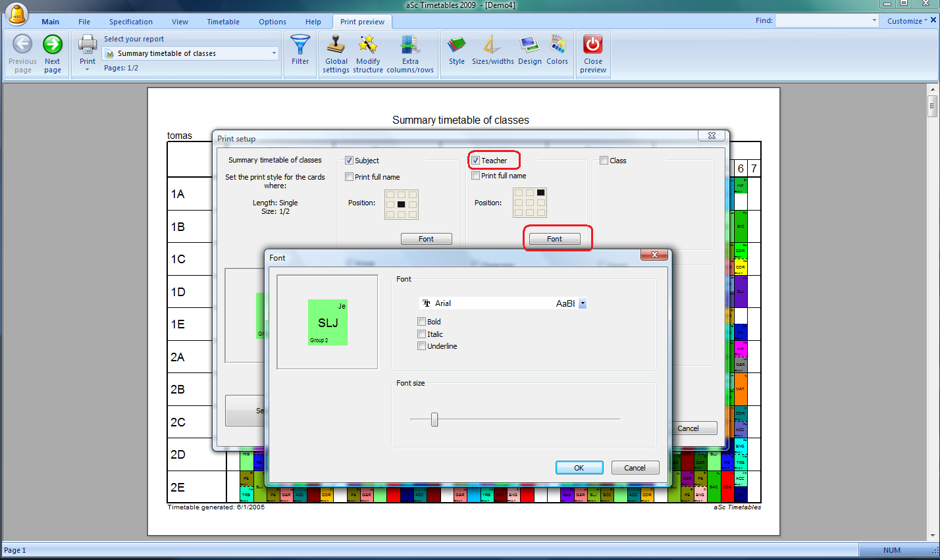940x560 pixels.
Task: Click the Sizes/widths icon
Action: (492, 45)
